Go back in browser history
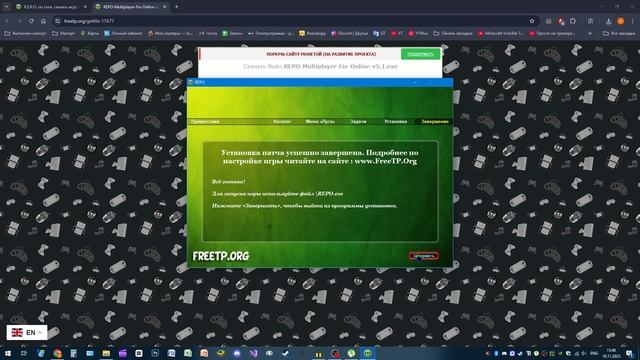The height and width of the screenshot is (360, 640). (x=7, y=21)
